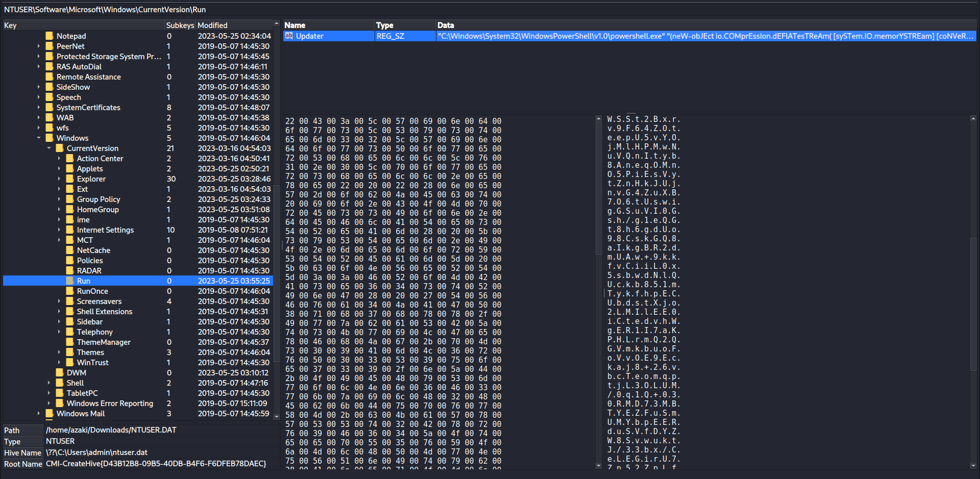Click the Remote Assistance folder icon
Screen dimensions: 980x479
50,77
